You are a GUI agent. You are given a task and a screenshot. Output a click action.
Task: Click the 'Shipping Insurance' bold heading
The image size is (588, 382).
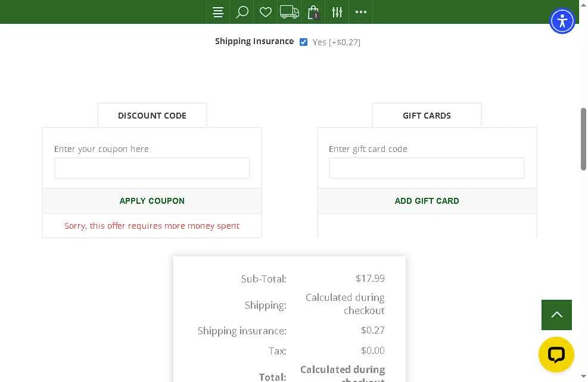(x=254, y=41)
